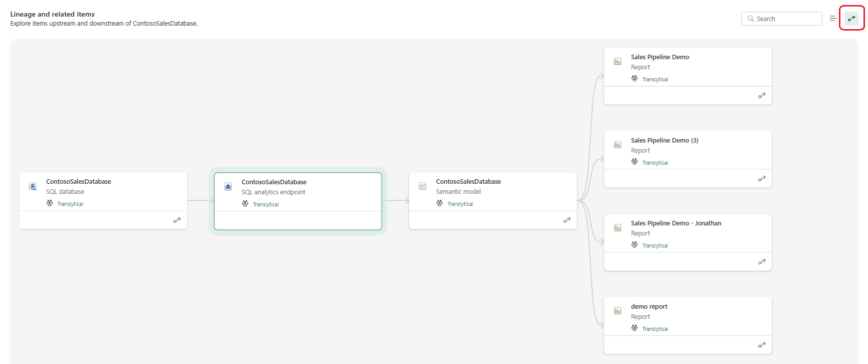
Task: Click the SQL database type icon
Action: pyautogui.click(x=33, y=187)
